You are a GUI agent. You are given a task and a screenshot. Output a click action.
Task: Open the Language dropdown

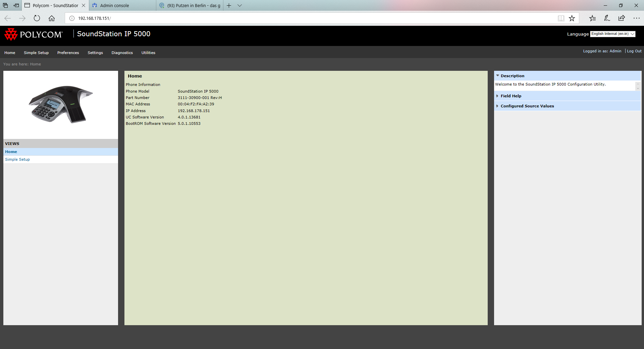pos(613,34)
